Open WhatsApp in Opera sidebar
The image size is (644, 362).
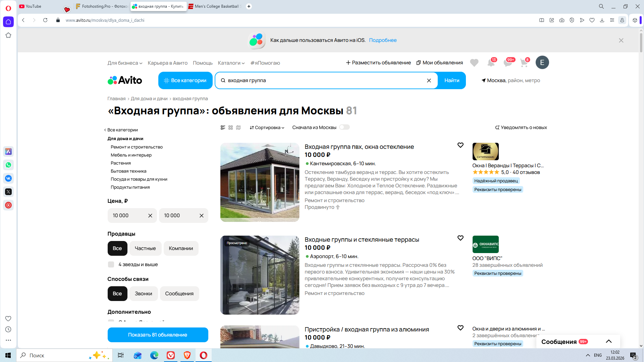(8, 165)
